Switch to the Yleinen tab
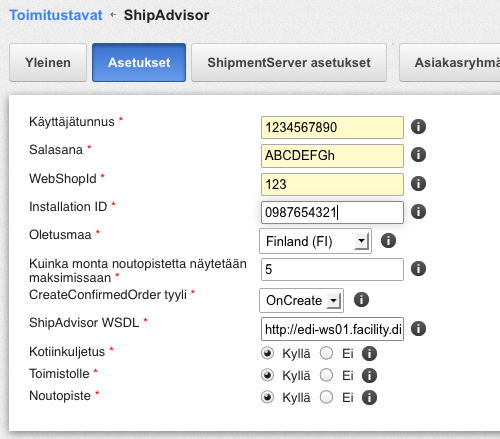 [x=48, y=62]
